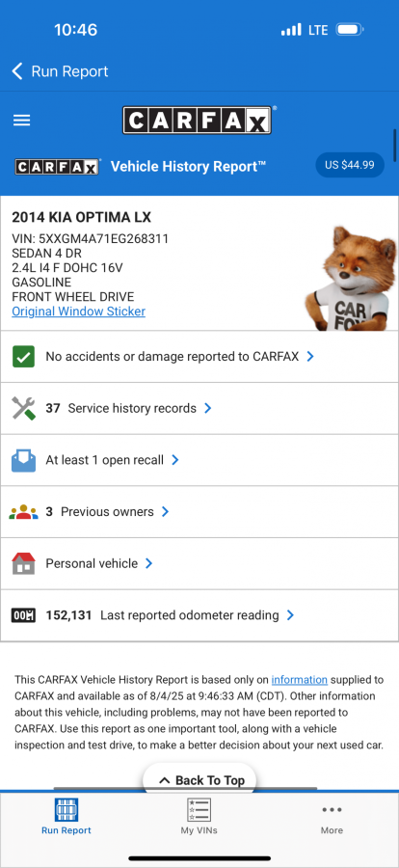Open the hamburger menu icon
Image resolution: width=399 pixels, height=868 pixels.
[x=21, y=121]
